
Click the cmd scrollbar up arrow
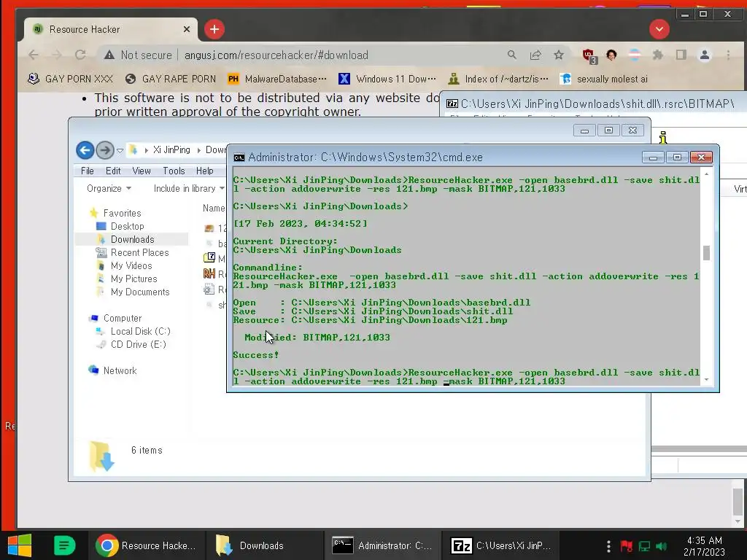(x=706, y=174)
